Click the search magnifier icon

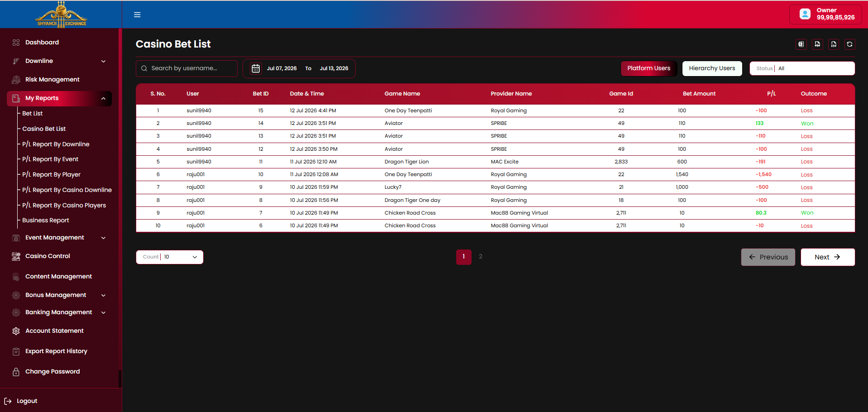[x=144, y=68]
